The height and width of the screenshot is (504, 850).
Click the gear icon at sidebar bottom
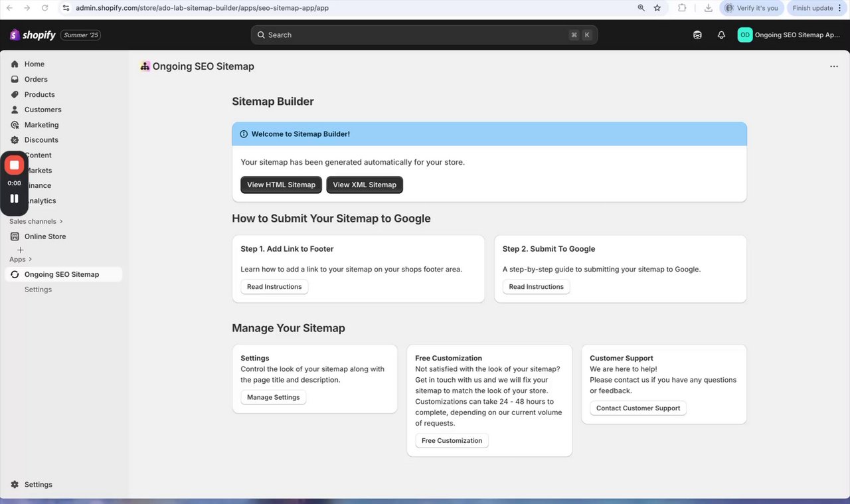tap(15, 485)
